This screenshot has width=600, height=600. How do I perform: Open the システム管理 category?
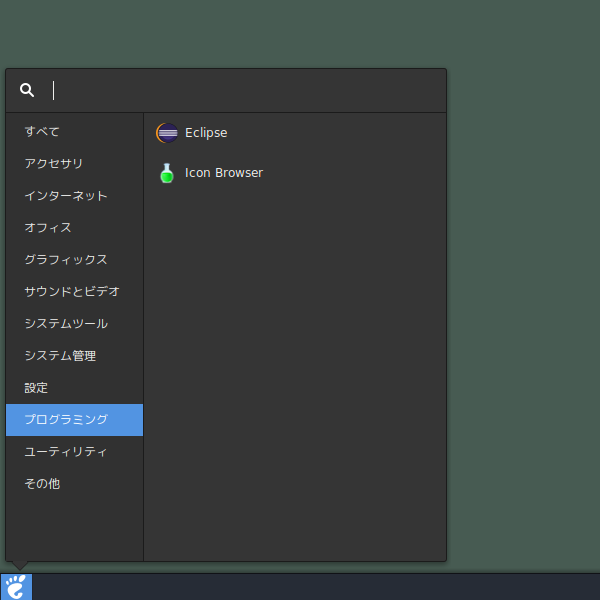[x=75, y=356]
